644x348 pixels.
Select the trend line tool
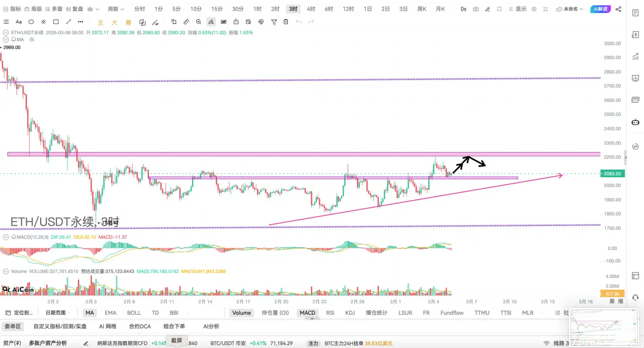[x=68, y=22]
